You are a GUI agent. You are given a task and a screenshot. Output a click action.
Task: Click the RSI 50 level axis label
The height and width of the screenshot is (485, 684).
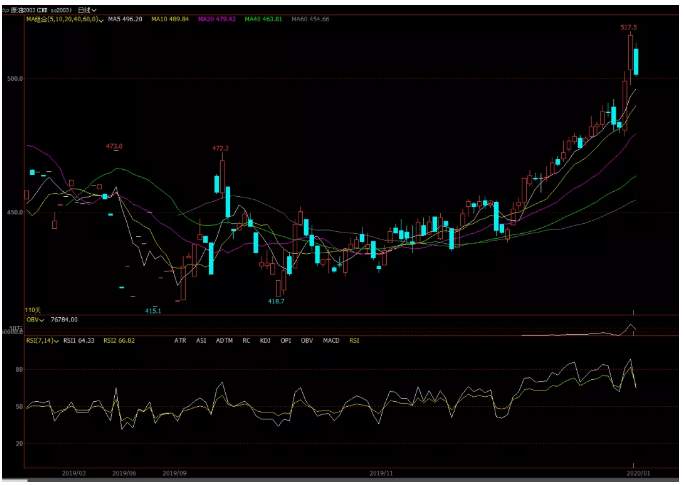[x=20, y=407]
